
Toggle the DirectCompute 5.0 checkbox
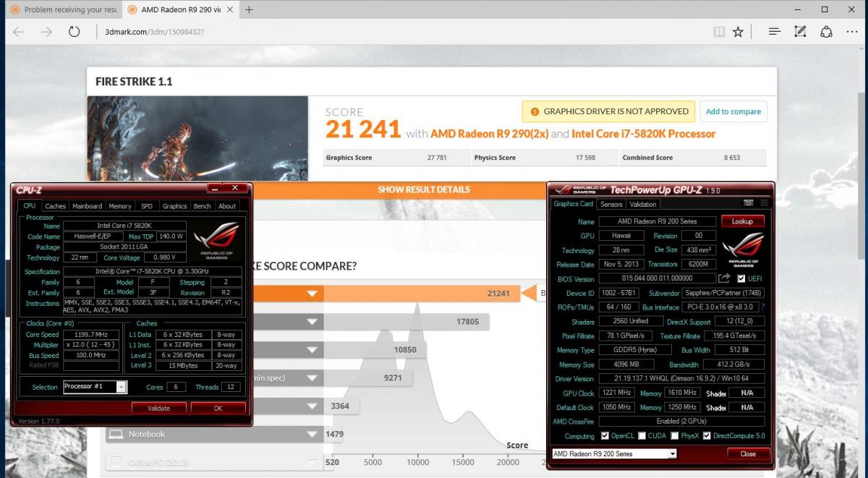707,436
